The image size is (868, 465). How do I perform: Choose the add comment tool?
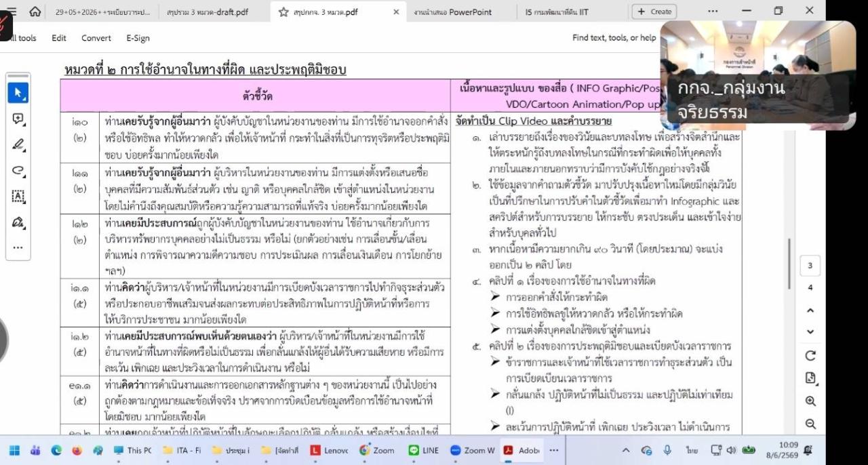[18, 119]
